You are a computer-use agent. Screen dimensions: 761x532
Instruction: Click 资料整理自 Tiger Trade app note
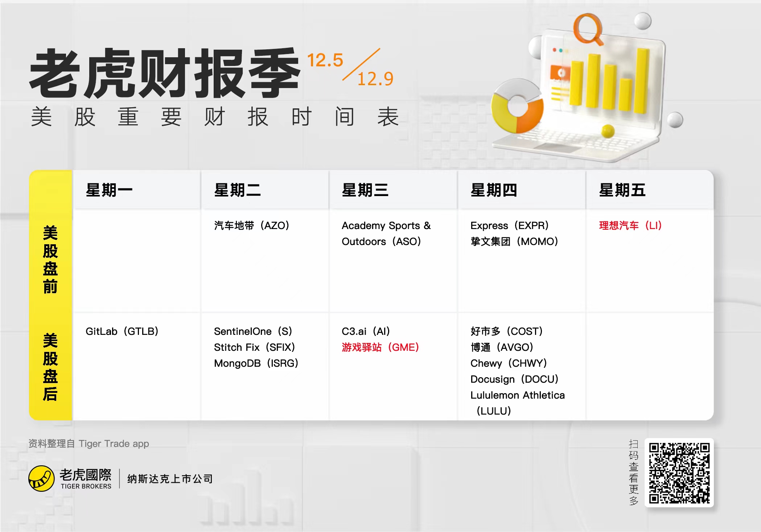[89, 444]
